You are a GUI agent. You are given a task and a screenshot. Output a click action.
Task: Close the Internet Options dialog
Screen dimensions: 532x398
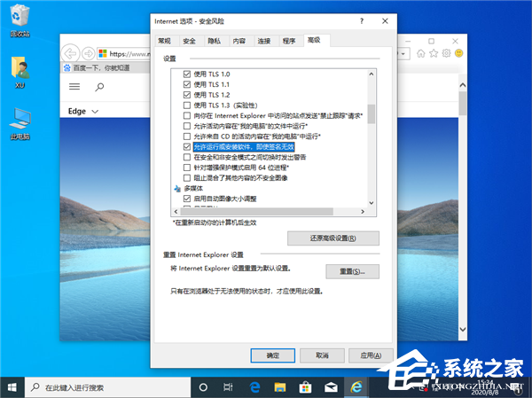[x=385, y=21]
